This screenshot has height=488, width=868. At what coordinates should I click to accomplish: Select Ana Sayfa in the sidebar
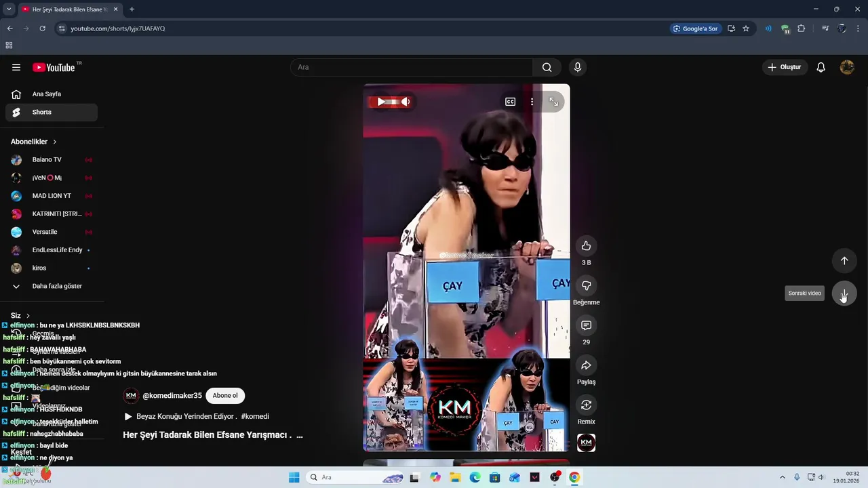point(52,94)
